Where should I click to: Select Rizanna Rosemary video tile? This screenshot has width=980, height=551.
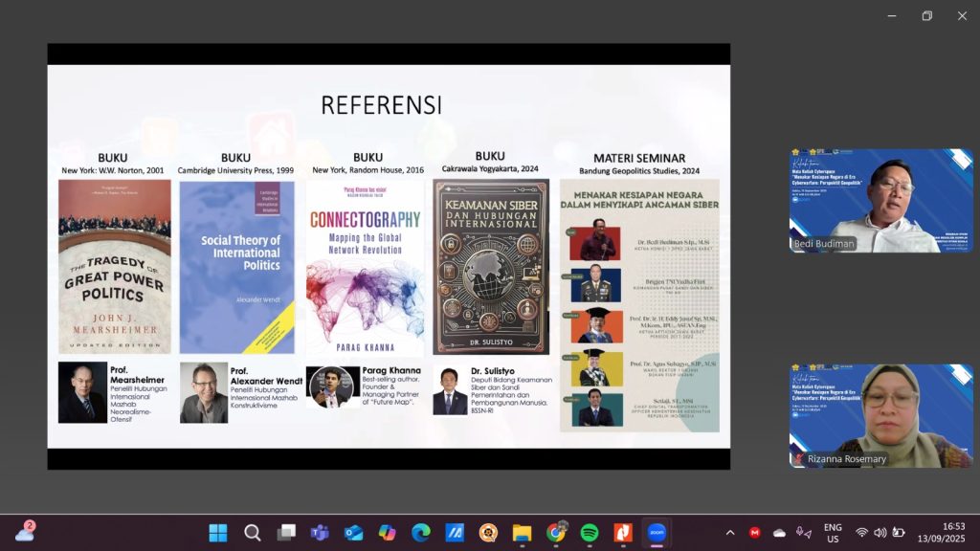coord(880,416)
